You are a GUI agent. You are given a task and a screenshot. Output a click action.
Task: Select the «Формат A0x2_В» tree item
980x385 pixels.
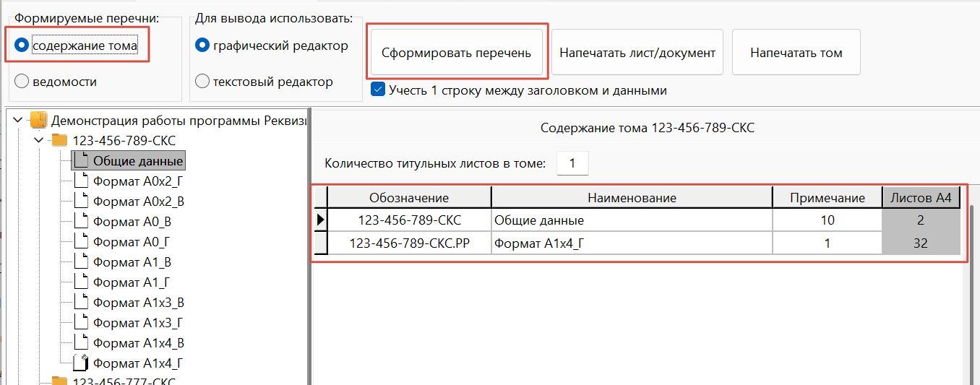[139, 201]
